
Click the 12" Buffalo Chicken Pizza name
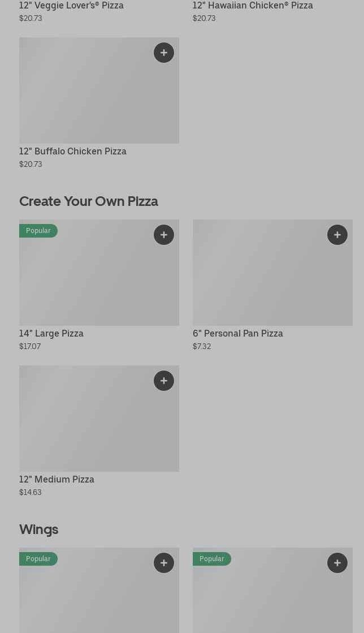73,152
